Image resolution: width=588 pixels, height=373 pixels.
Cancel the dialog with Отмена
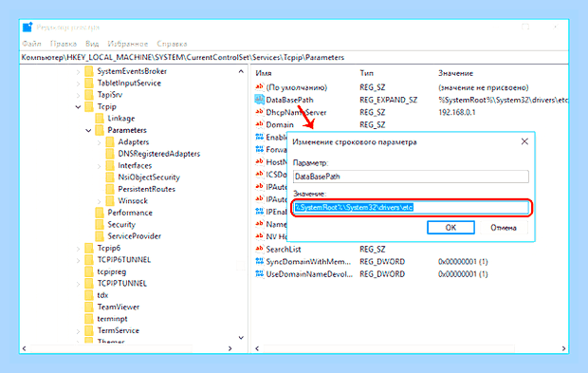[504, 228]
